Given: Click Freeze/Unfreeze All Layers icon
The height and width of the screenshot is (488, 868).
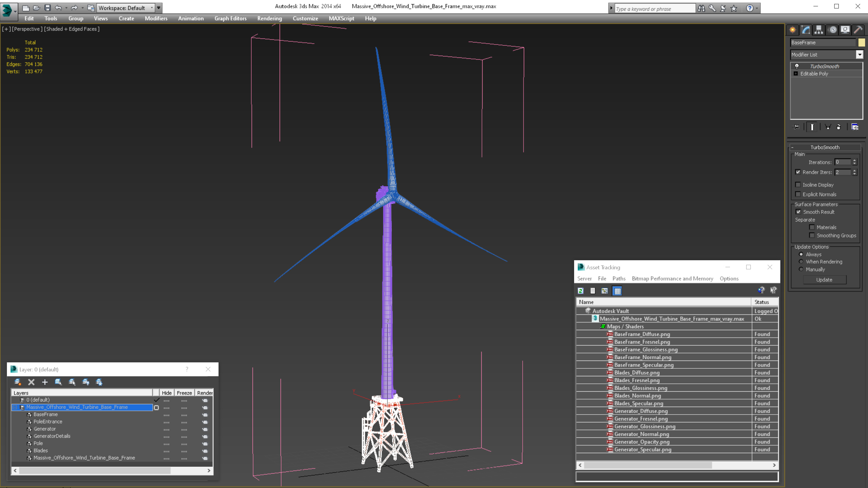Looking at the screenshot, I should point(99,382).
